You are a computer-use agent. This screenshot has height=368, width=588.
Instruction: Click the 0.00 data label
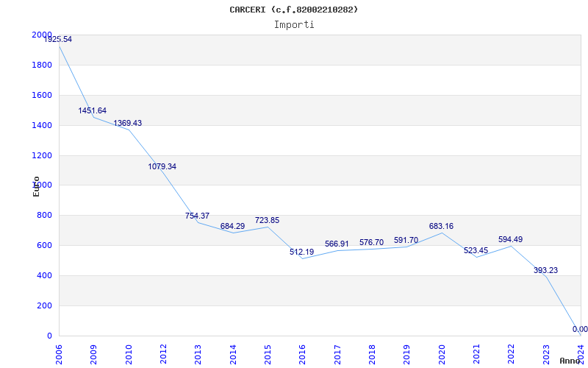point(580,329)
